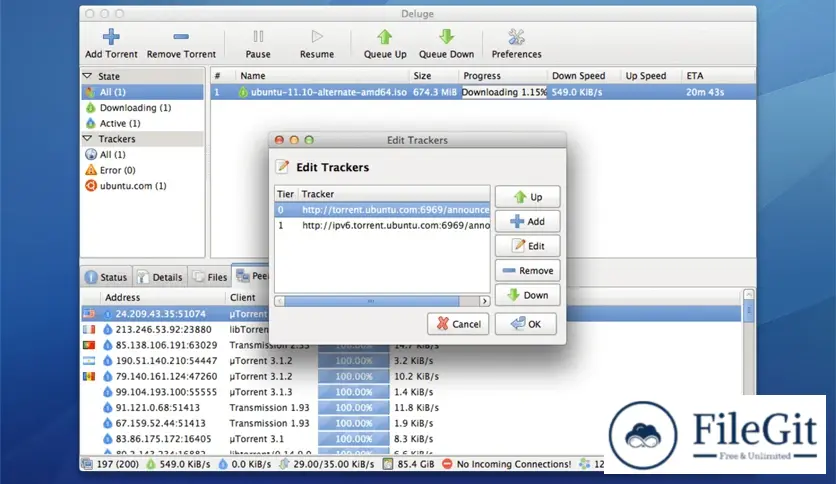Switch to the Peers tab
Viewport: 836px width, 484px height.
tap(252, 276)
